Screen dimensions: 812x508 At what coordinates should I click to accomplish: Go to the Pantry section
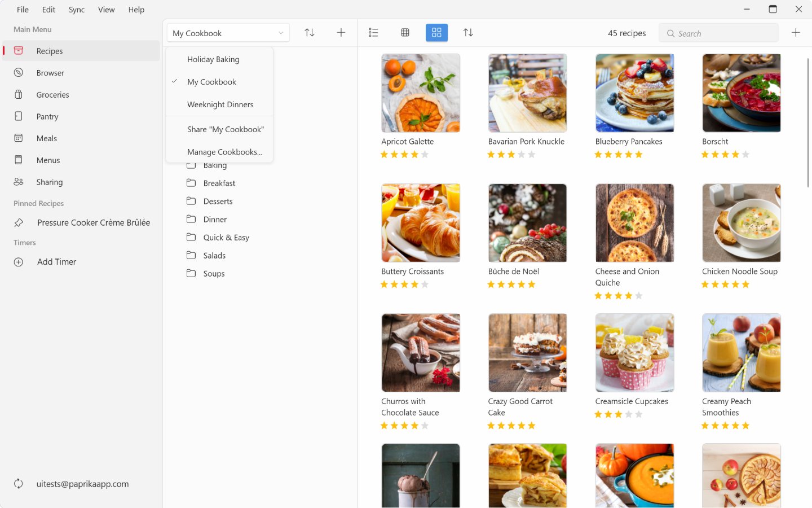point(81,116)
